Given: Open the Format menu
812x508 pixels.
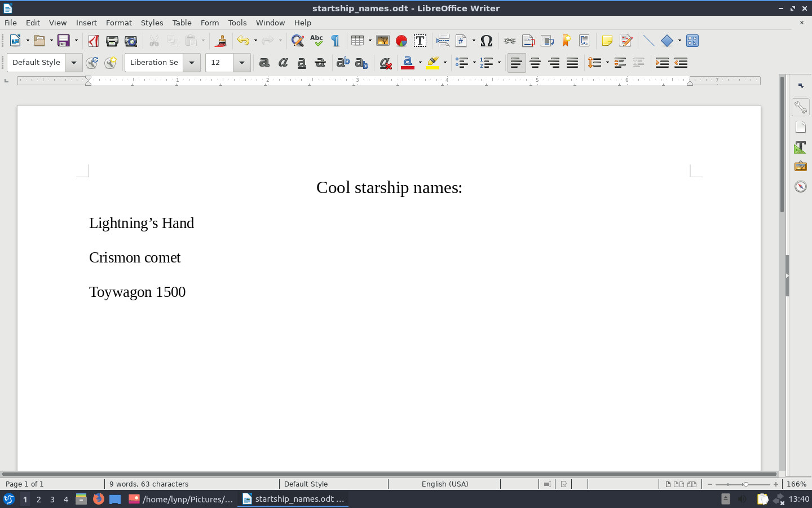Looking at the screenshot, I should 118,23.
